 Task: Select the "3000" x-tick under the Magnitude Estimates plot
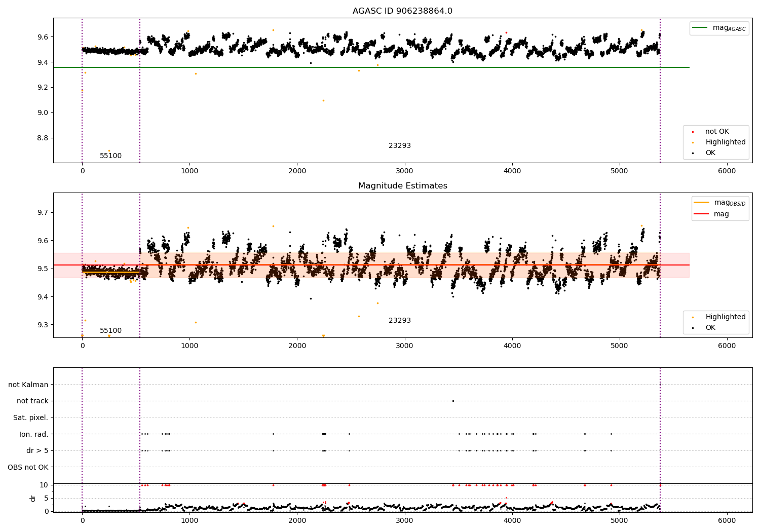404,346
